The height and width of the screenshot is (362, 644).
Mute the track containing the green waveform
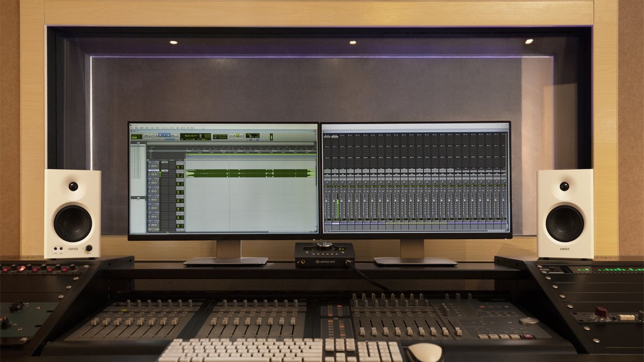(x=158, y=174)
